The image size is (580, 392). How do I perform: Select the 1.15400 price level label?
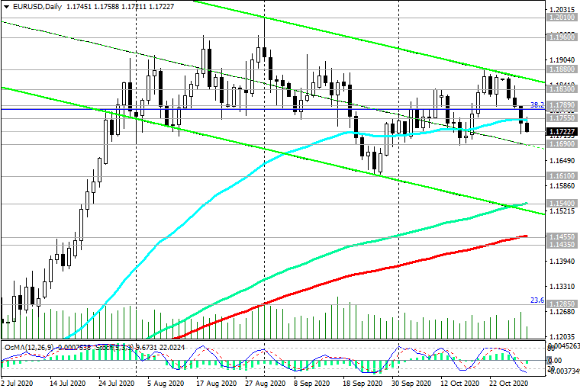pyautogui.click(x=562, y=204)
